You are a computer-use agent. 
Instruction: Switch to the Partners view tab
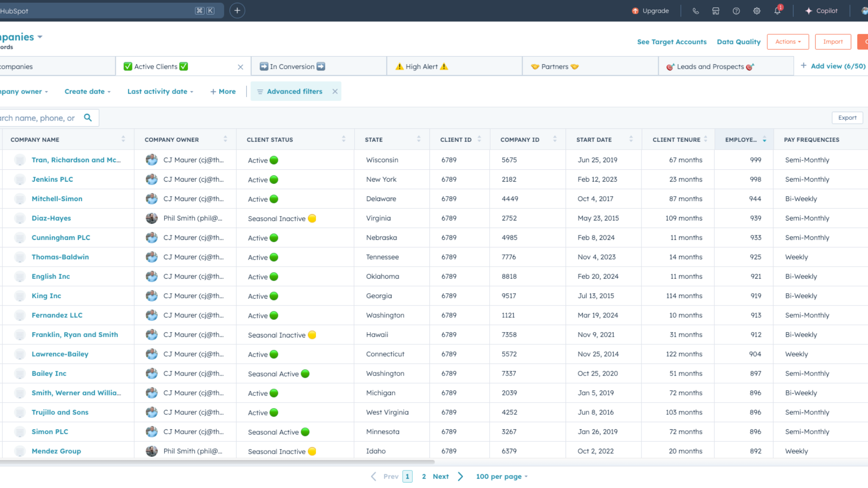pos(555,66)
